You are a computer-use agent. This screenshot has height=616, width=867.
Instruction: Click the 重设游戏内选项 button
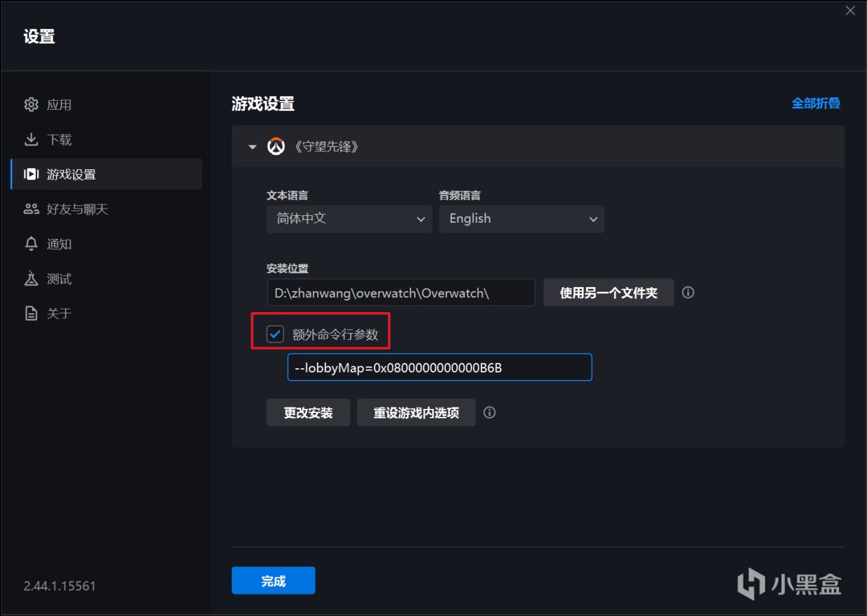click(416, 412)
